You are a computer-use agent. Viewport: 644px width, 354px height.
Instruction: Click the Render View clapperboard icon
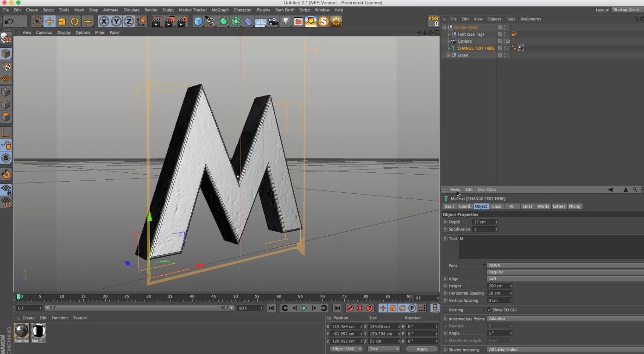point(157,21)
